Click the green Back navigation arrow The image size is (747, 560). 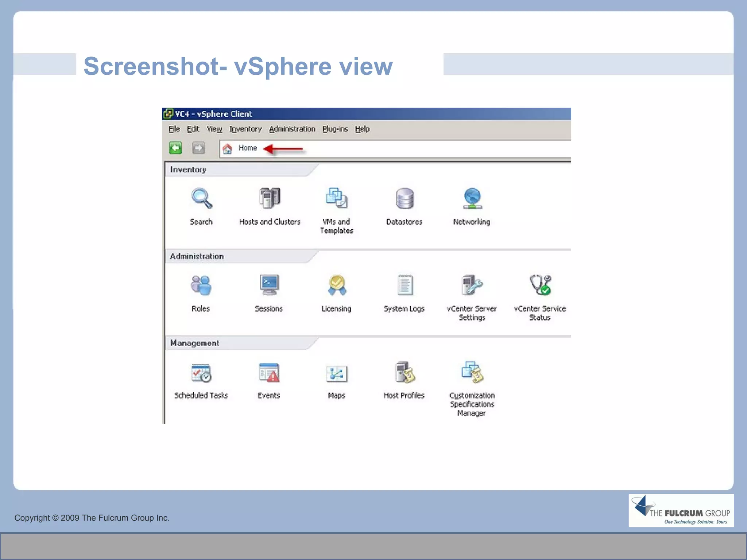point(175,148)
